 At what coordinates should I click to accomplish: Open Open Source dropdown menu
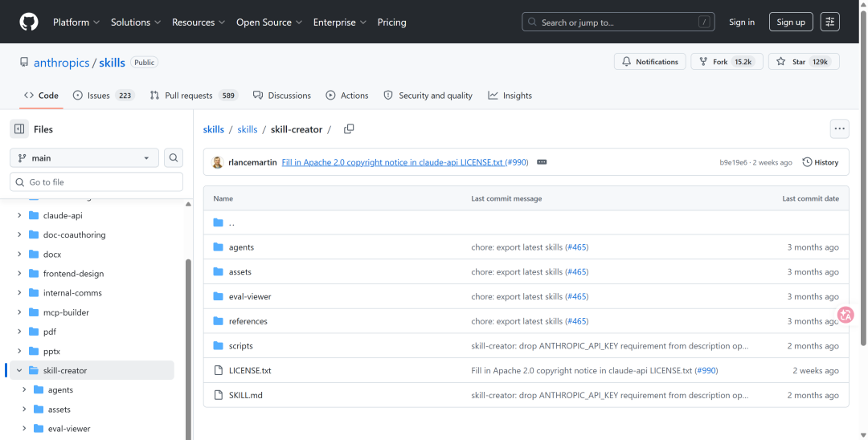point(269,22)
